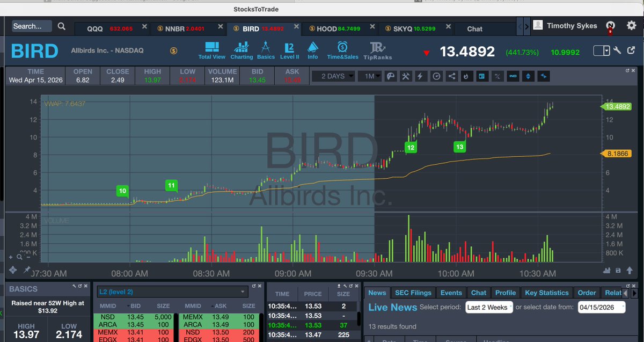The width and height of the screenshot is (644, 342).
Task: Click the search magnifier icon
Action: point(62,26)
